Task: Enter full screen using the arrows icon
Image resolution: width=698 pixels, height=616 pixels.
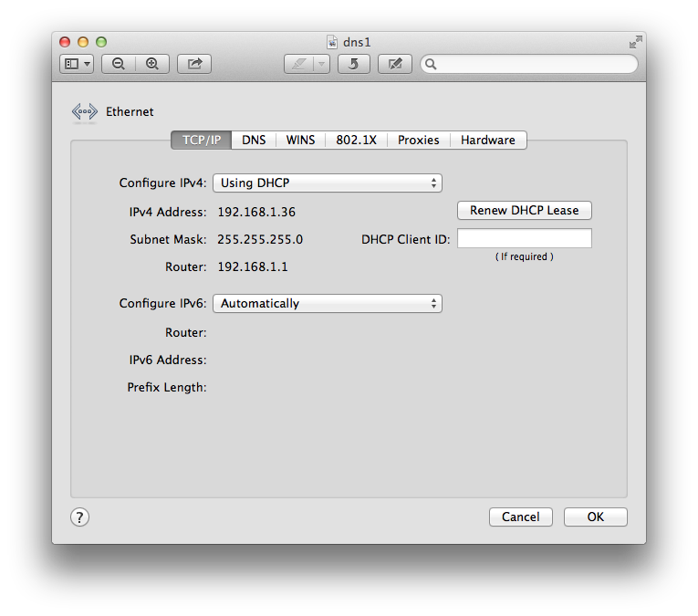Action: (x=636, y=42)
